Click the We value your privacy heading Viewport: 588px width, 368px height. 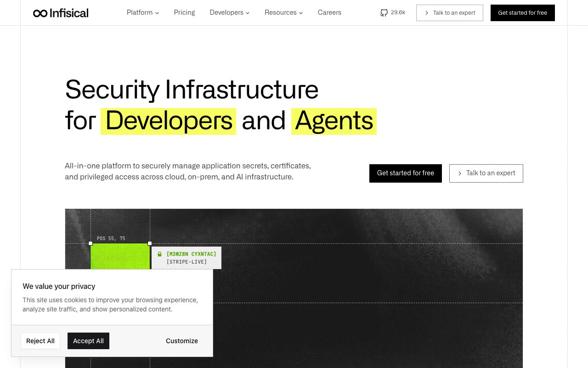point(59,286)
